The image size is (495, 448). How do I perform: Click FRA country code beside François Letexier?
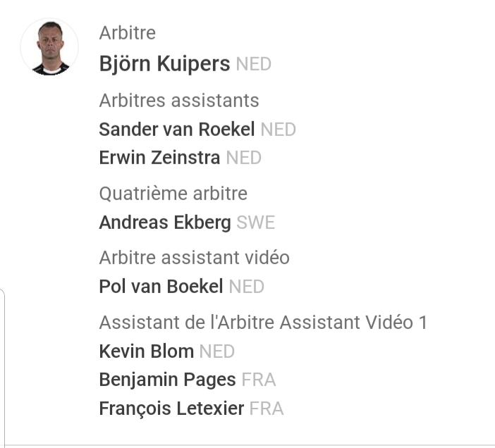(267, 409)
